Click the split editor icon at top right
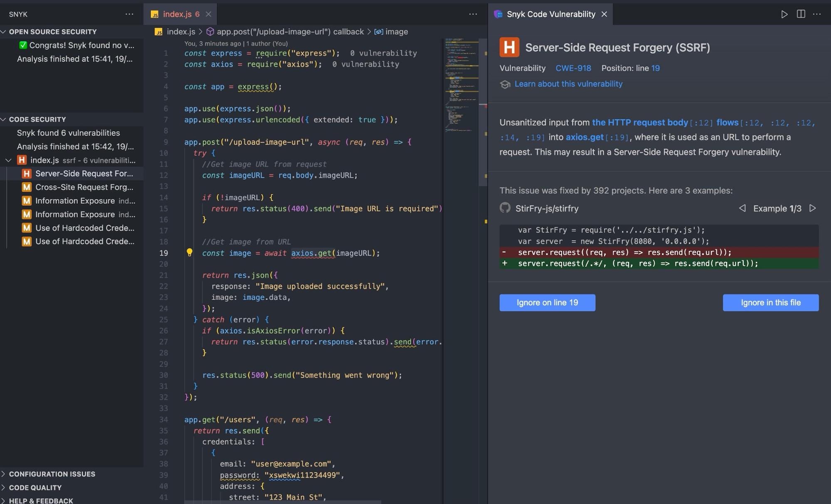This screenshot has width=831, height=504. [801, 14]
